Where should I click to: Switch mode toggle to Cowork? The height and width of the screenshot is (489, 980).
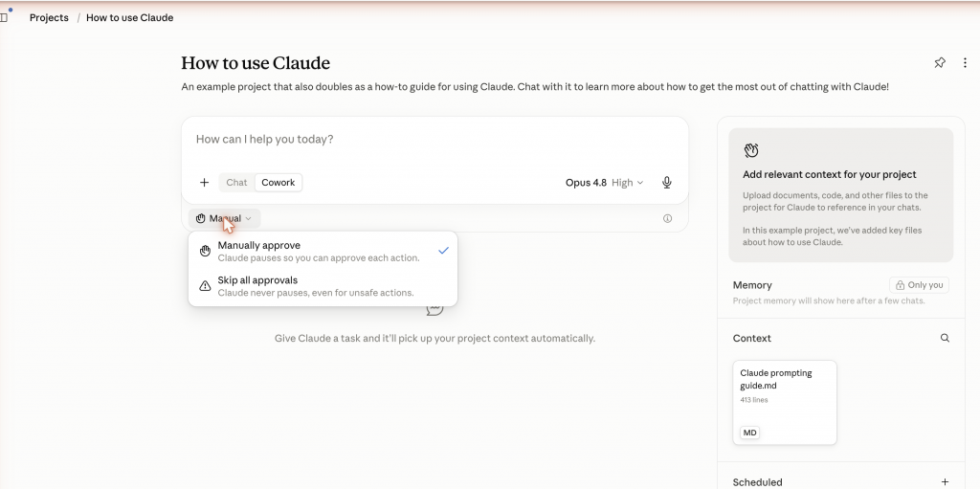pyautogui.click(x=278, y=183)
